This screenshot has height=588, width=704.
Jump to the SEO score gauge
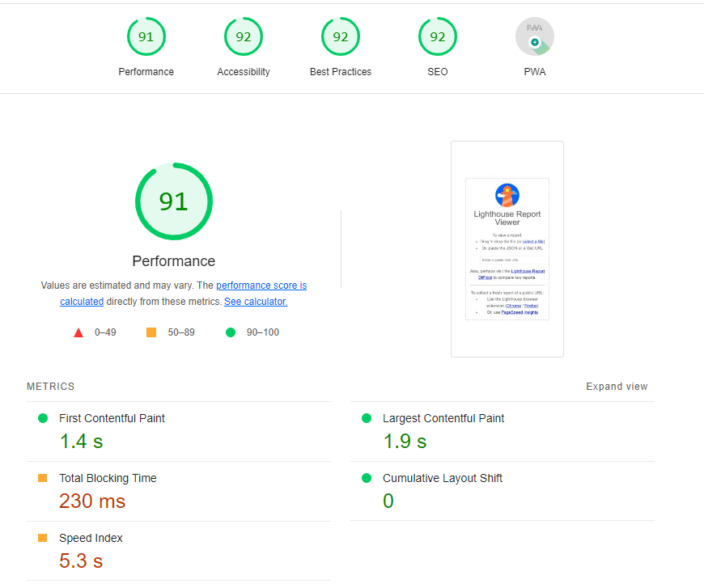438,36
